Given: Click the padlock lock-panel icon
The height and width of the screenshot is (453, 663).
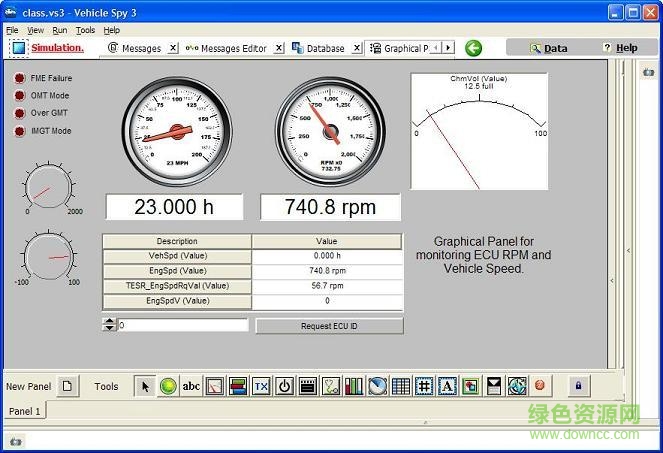Looking at the screenshot, I should pyautogui.click(x=580, y=385).
